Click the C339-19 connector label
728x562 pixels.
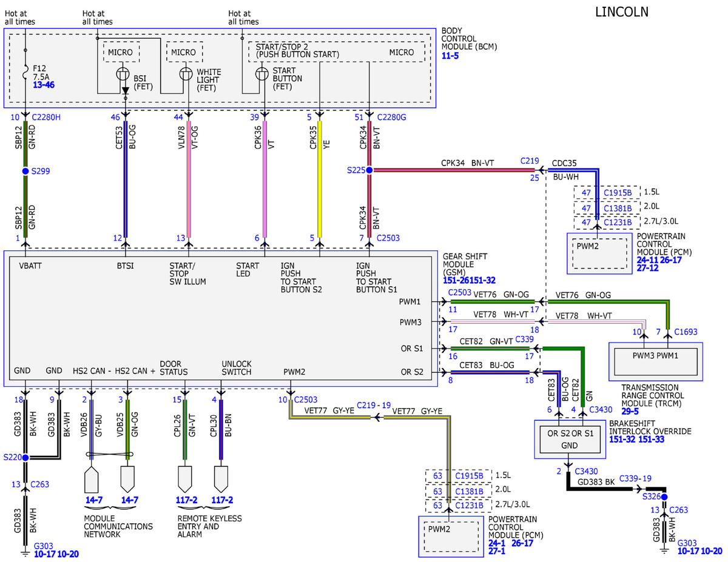point(635,478)
